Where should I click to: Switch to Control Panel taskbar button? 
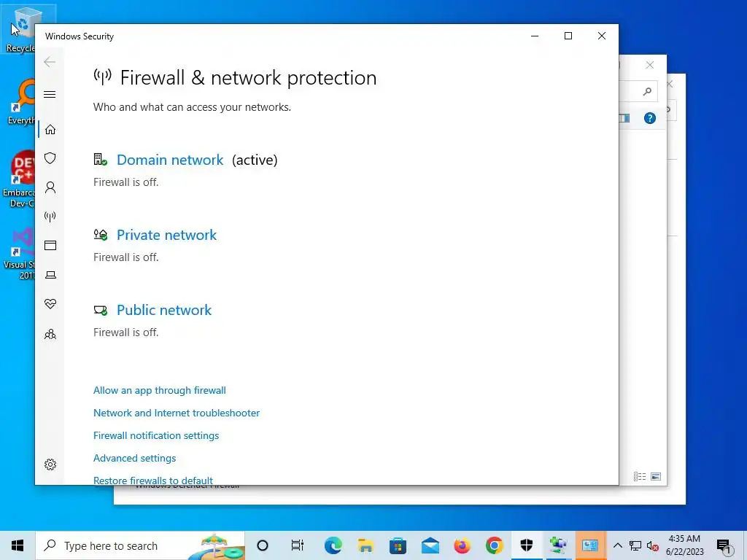(590, 545)
